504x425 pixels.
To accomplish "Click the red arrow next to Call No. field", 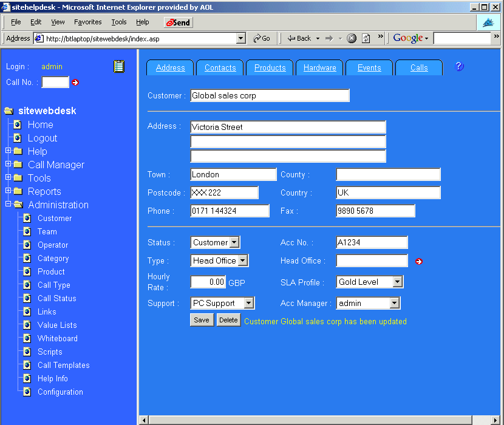I will tap(75, 83).
